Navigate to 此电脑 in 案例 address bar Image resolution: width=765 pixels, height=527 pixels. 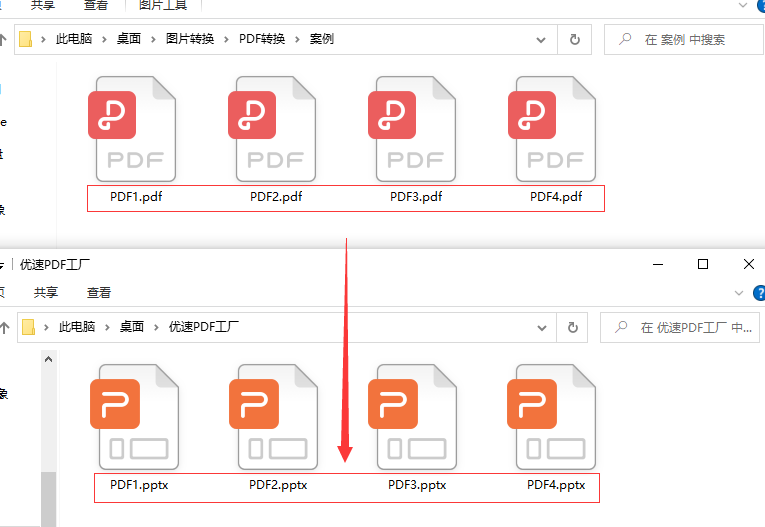point(74,39)
